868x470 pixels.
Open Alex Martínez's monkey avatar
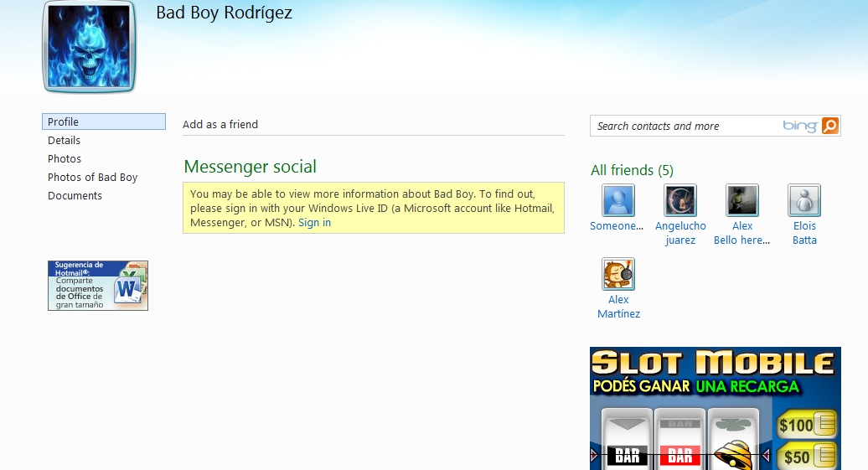[x=618, y=273]
